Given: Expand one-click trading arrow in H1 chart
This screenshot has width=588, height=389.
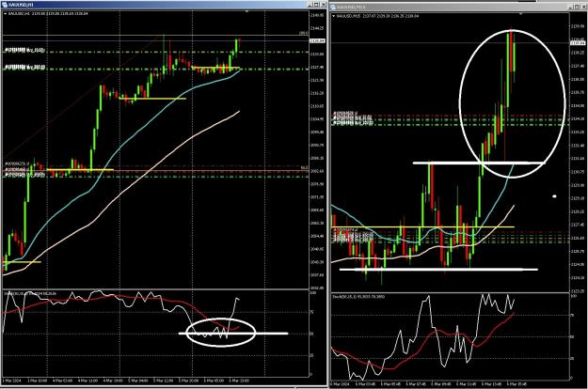Looking at the screenshot, I should pos(6,13).
